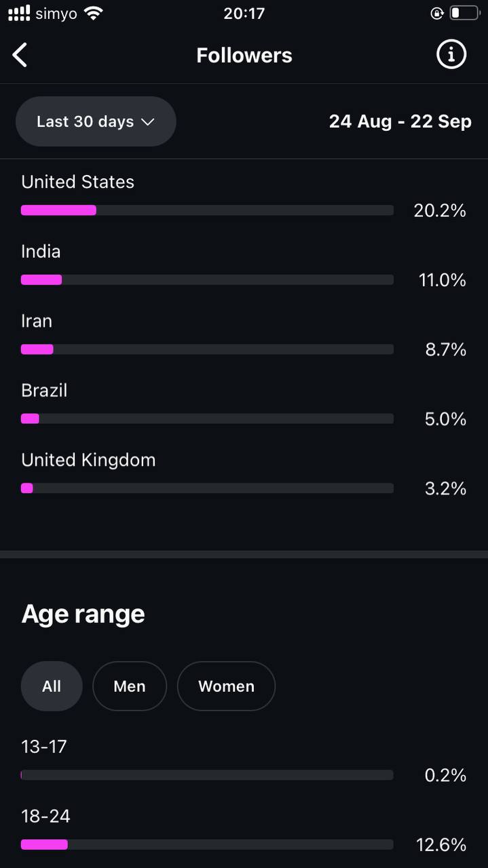The height and width of the screenshot is (868, 488).
Task: Filter age range by Men
Action: [130, 686]
